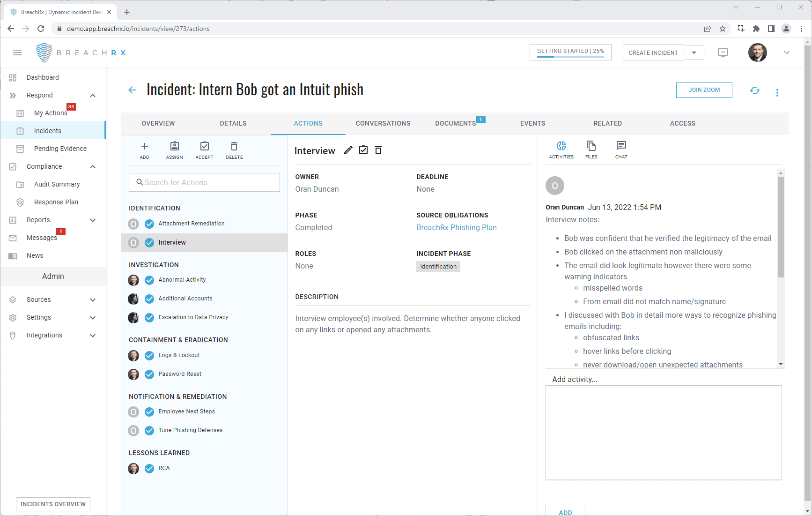Toggle the Password Reset completion check

(149, 374)
